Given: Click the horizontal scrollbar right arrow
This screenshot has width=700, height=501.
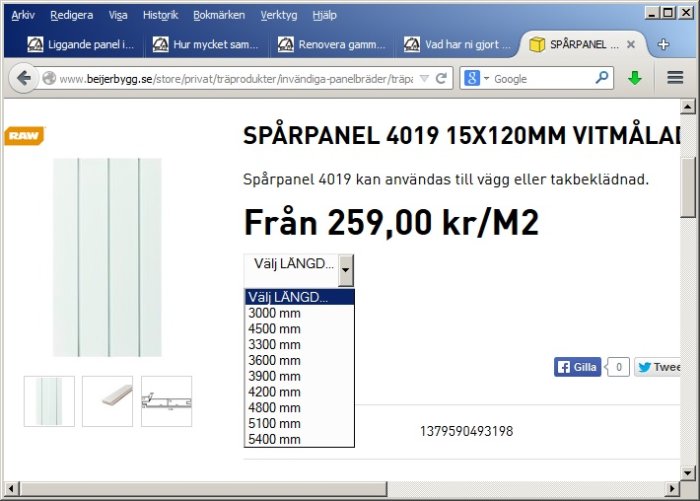Looking at the screenshot, I should click(x=672, y=488).
